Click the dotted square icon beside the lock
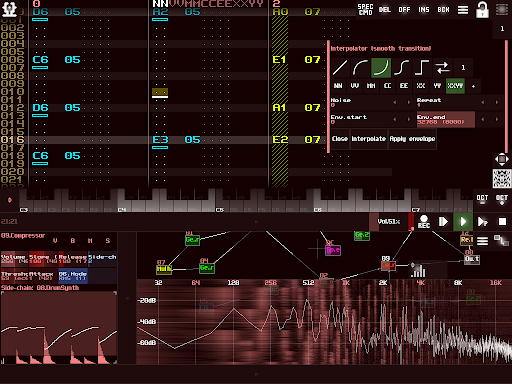Image resolution: width=512 pixels, height=384 pixels. tap(502, 9)
